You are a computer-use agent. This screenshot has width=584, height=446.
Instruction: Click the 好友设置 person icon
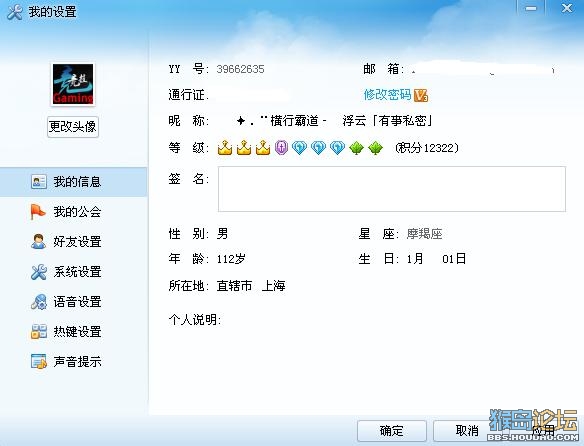[x=38, y=241]
